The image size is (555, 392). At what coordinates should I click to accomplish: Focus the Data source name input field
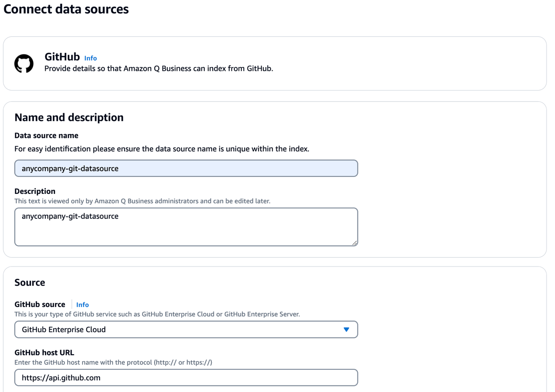coord(186,168)
